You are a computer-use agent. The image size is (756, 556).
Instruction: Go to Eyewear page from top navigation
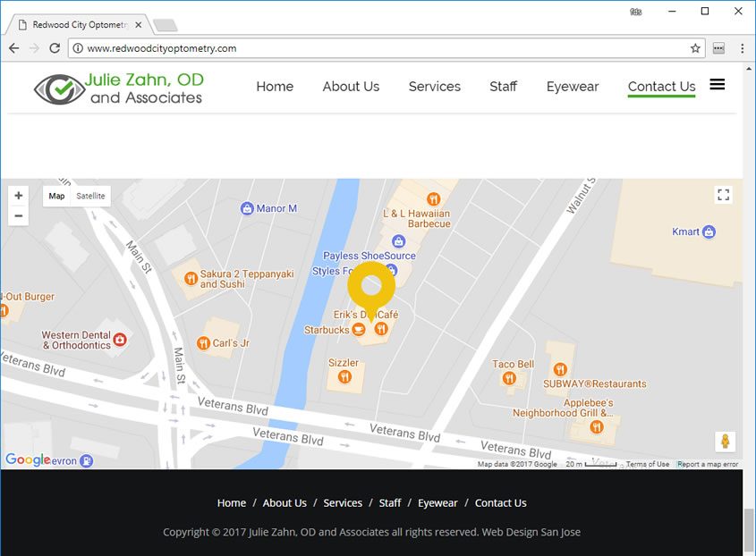click(573, 87)
